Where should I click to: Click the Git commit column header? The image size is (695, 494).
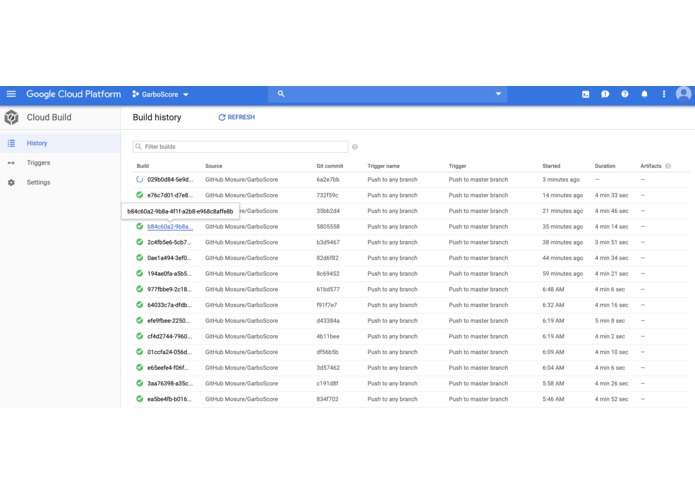330,166
